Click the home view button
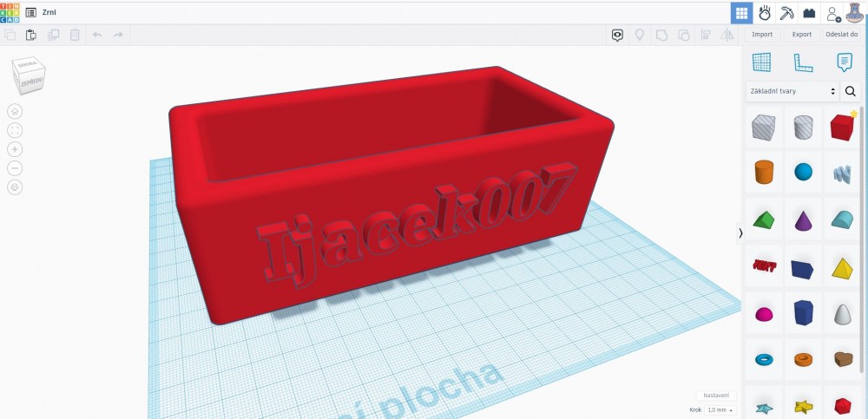The height and width of the screenshot is (419, 868). [15, 111]
